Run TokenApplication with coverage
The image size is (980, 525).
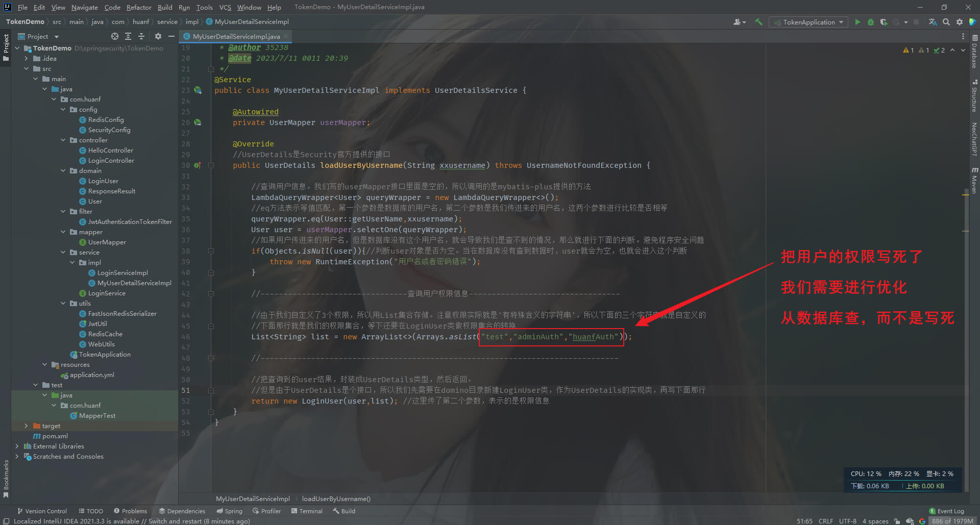tap(884, 22)
